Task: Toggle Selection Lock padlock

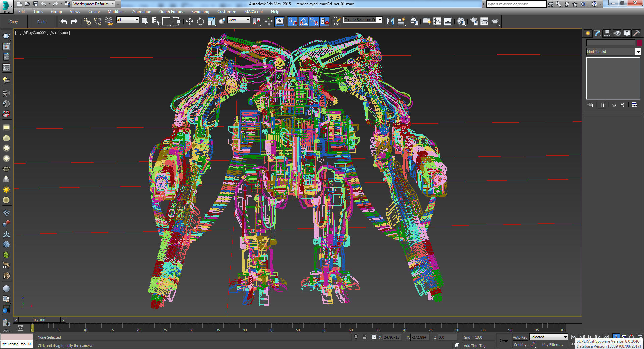Action: click(365, 337)
